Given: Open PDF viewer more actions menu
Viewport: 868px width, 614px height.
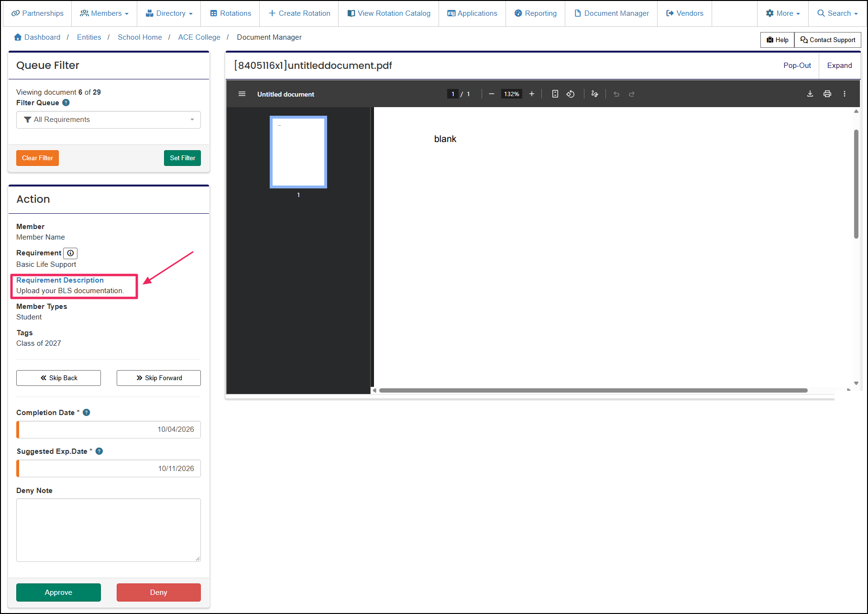Looking at the screenshot, I should point(845,94).
